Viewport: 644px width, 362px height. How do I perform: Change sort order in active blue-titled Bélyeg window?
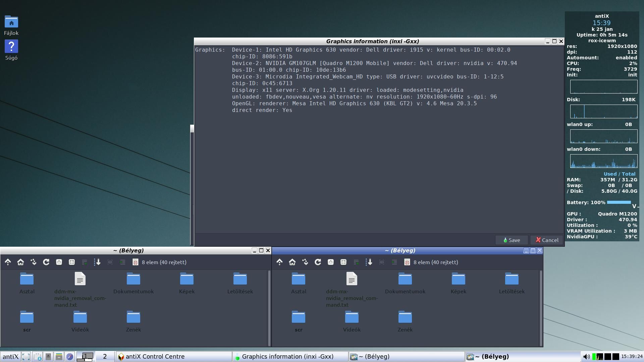coord(369,262)
